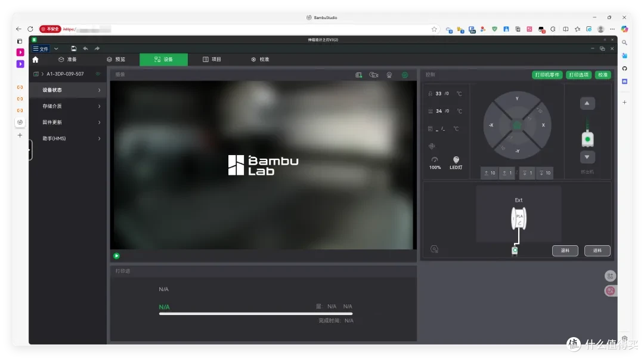644x358 pixels.
Task: Go to the Bambu Studio home page
Action: click(x=35, y=60)
